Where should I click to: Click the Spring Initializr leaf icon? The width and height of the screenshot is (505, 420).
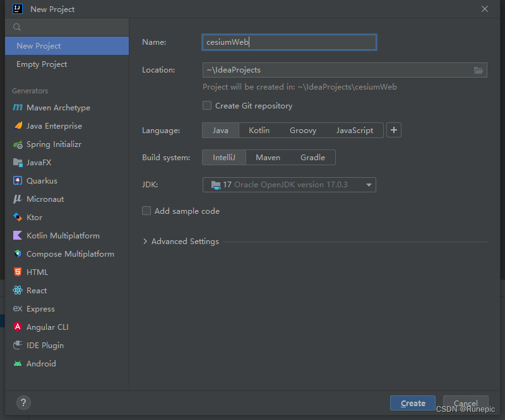point(18,144)
